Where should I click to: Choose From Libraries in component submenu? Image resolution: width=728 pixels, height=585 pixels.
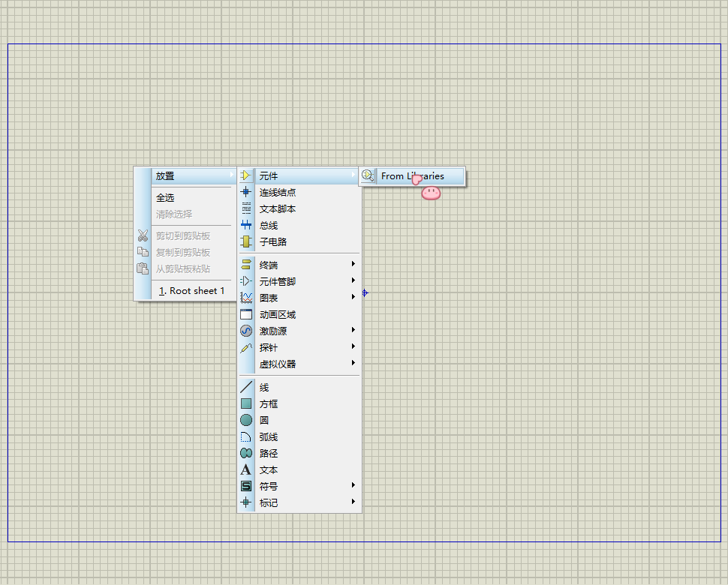pyautogui.click(x=412, y=175)
